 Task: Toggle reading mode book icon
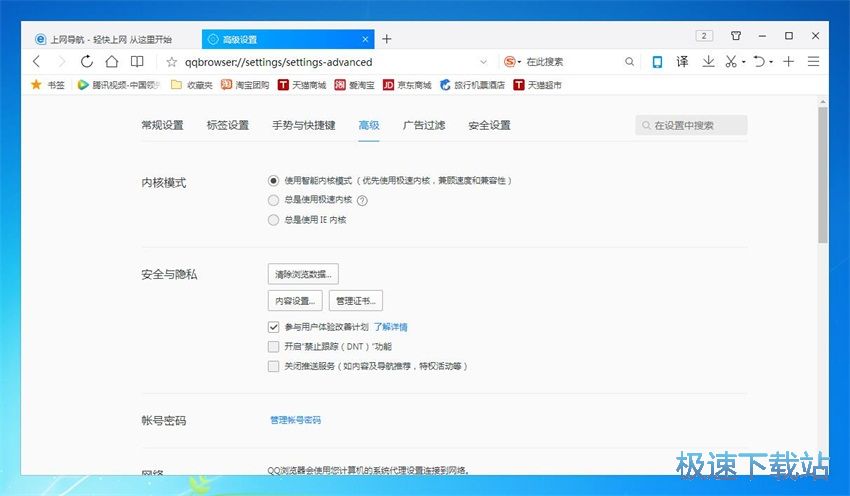(x=137, y=62)
